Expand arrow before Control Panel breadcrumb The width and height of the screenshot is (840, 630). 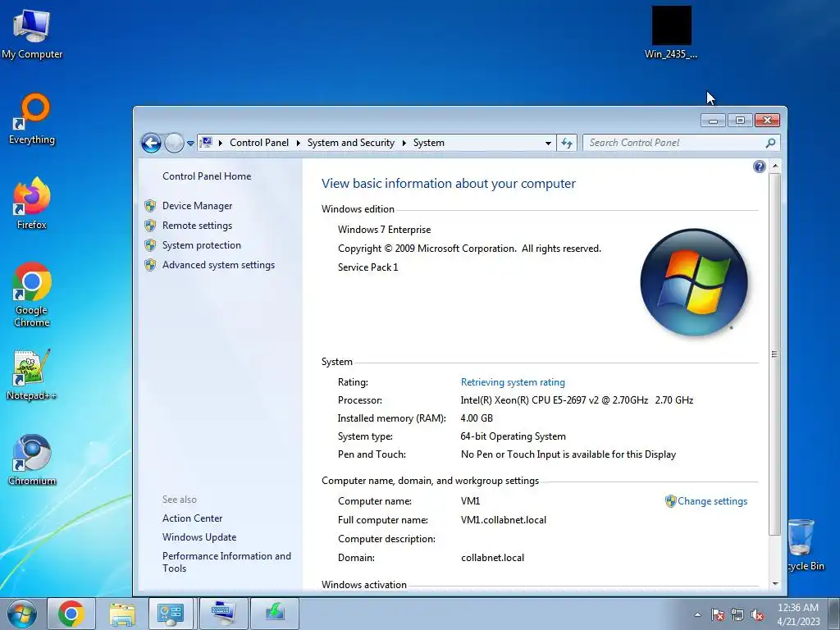point(220,143)
